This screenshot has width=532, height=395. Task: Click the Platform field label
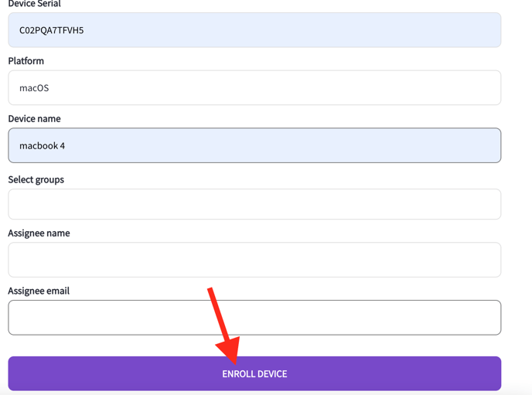click(26, 61)
